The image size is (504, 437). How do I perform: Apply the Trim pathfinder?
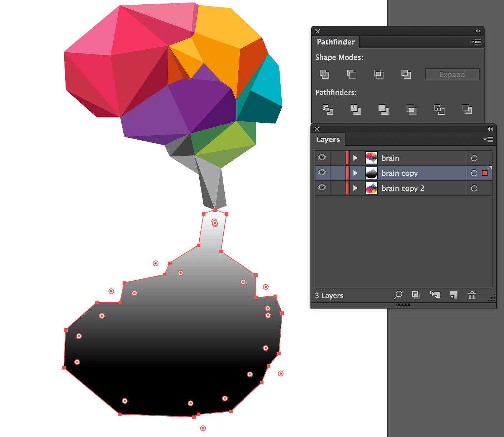point(356,110)
